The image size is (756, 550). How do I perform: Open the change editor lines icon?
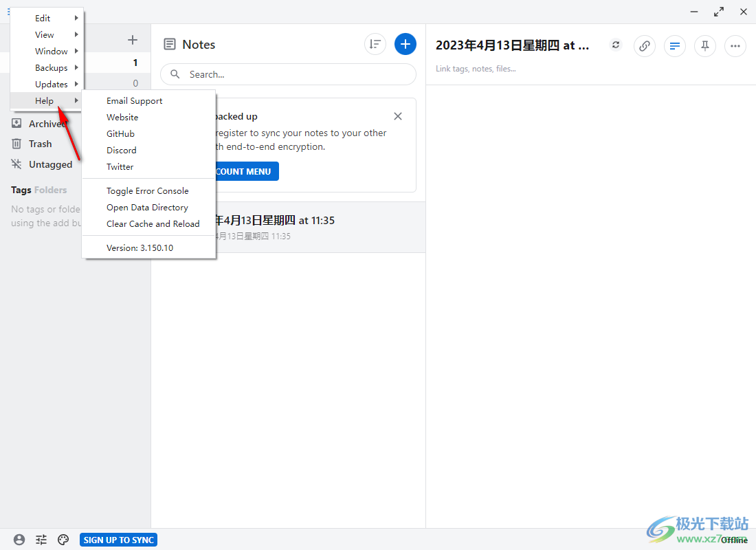click(x=675, y=46)
